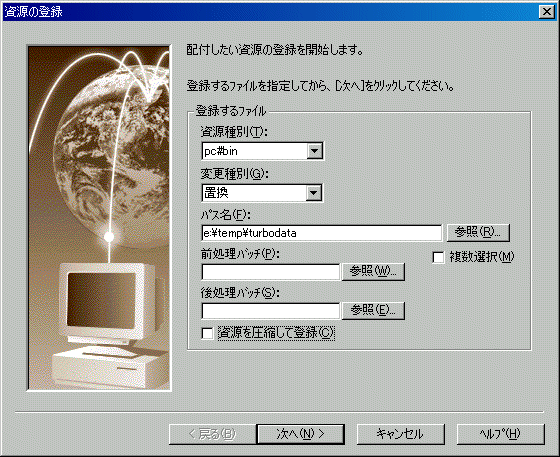Image resolution: width=560 pixels, height=457 pixels.
Task: Click the 後処理バッチ input field
Action: pyautogui.click(x=270, y=311)
